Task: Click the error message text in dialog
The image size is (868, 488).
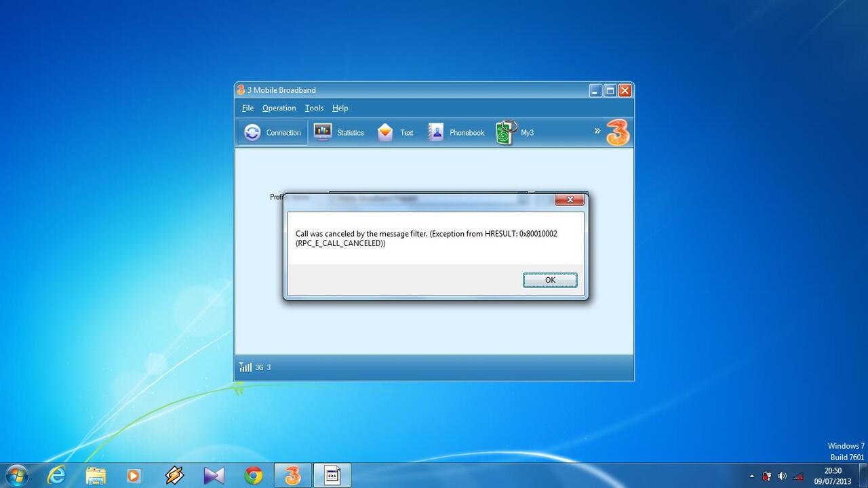Action: coord(427,239)
